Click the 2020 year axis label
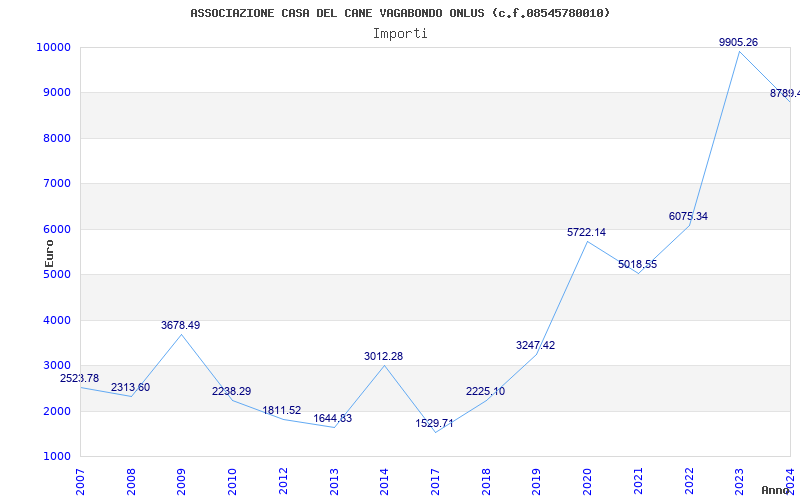Viewport: 800px width, 500px height. [x=587, y=482]
